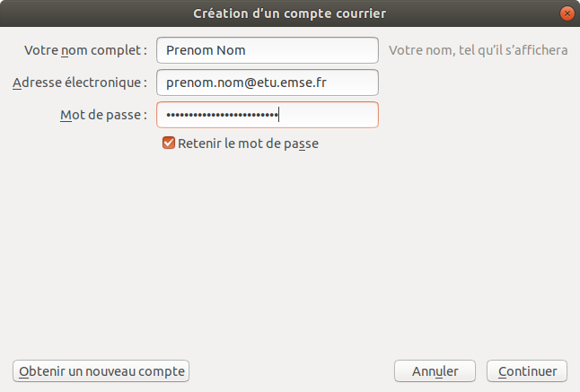Viewport: 580px width, 392px height.
Task: Click the "Mot de passe :" label
Action: click(x=102, y=115)
